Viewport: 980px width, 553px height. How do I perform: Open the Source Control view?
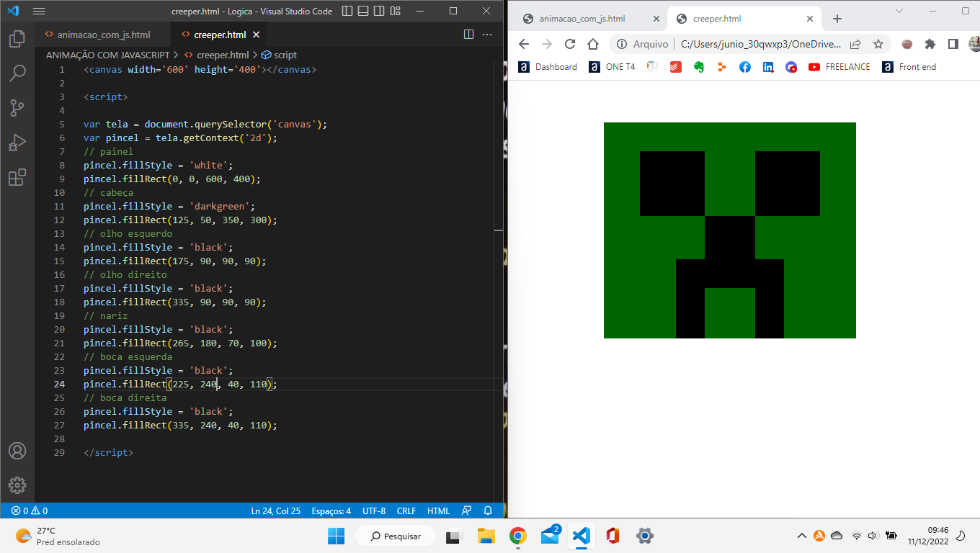coord(17,108)
